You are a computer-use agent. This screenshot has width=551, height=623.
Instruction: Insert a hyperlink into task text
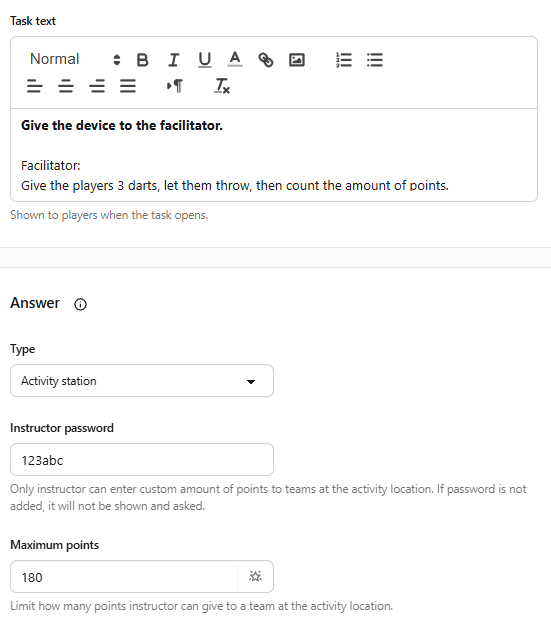point(266,60)
